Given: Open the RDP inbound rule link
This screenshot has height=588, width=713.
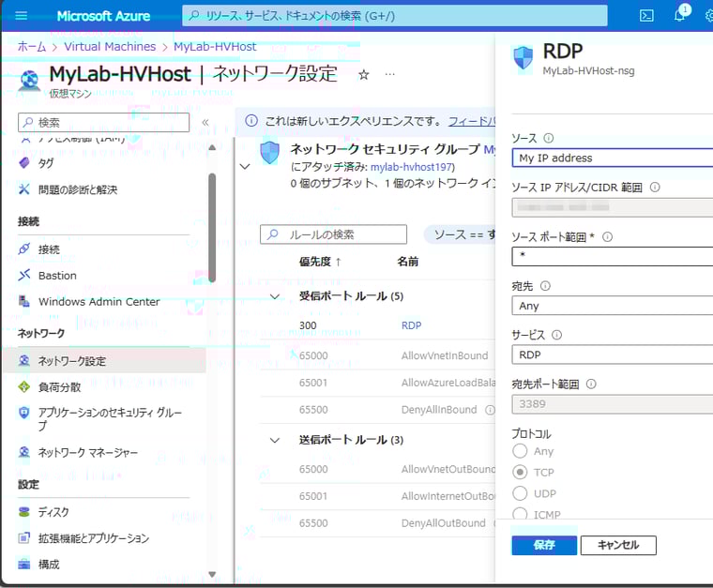Looking at the screenshot, I should 412,325.
